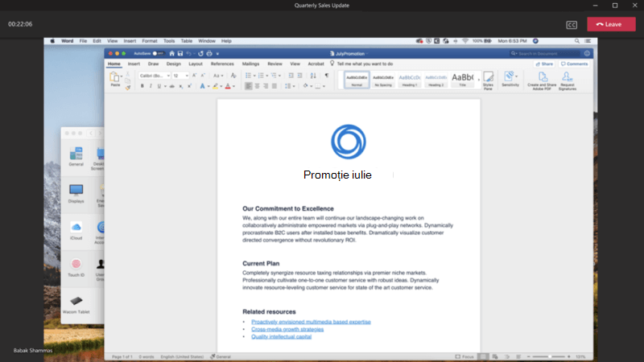Open Quality intellectual capital link
Screen dimensions: 644x362
[281, 336]
